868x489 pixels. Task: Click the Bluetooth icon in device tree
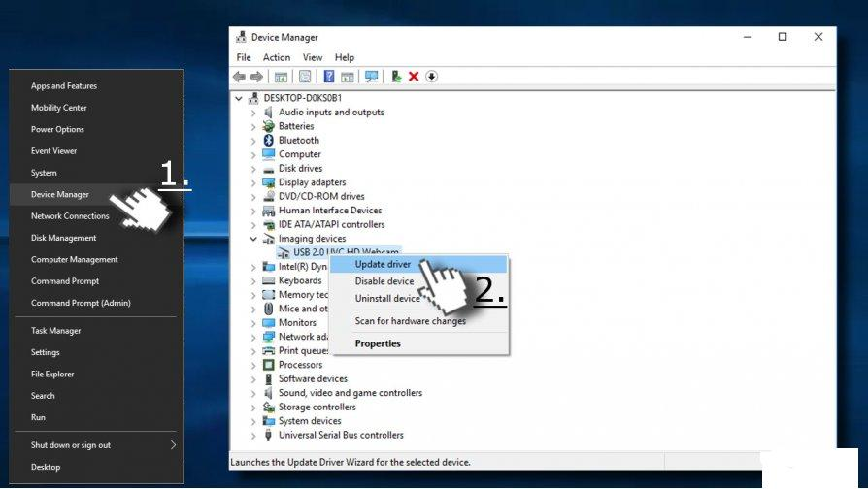pos(269,140)
